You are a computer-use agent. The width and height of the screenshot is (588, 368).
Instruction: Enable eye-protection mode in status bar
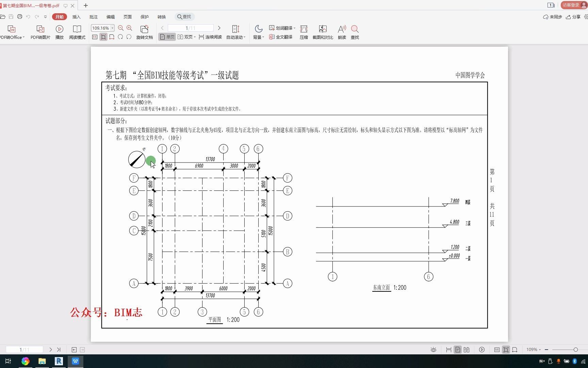point(433,349)
